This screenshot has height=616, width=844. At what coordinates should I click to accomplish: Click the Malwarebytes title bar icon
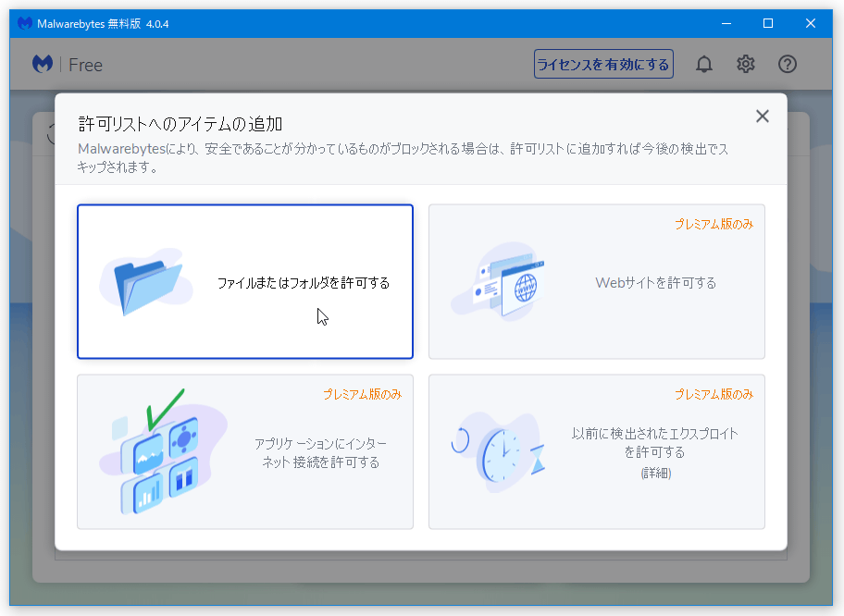click(24, 23)
